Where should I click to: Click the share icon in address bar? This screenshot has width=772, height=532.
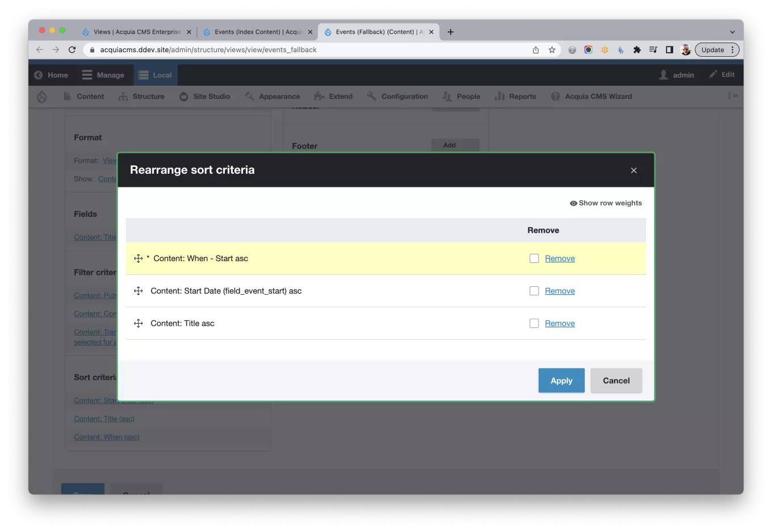(536, 50)
